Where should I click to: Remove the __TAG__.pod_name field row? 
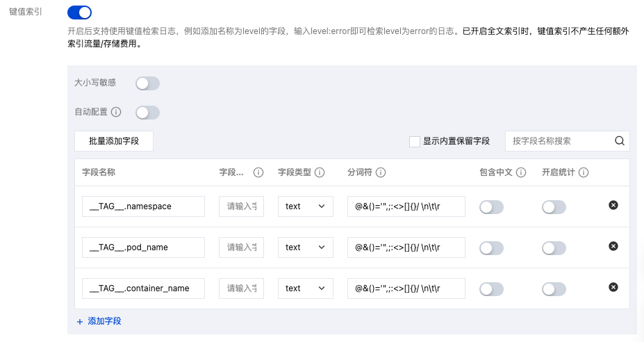tap(613, 246)
